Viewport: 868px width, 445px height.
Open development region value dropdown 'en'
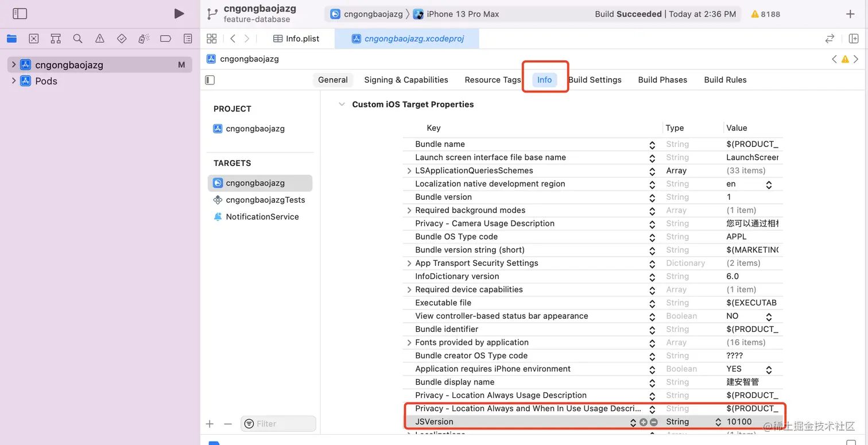pyautogui.click(x=769, y=184)
